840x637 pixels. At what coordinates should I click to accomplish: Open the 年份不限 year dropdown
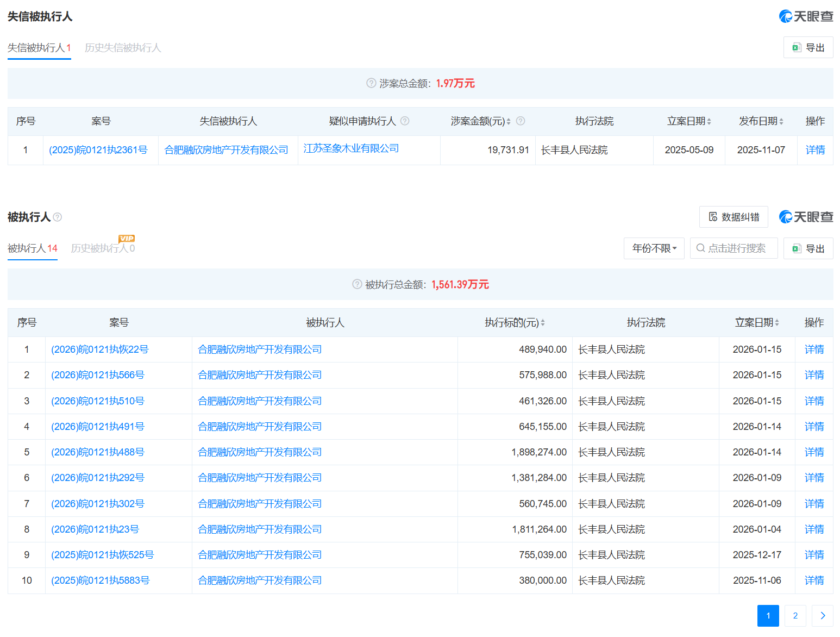[x=654, y=248]
